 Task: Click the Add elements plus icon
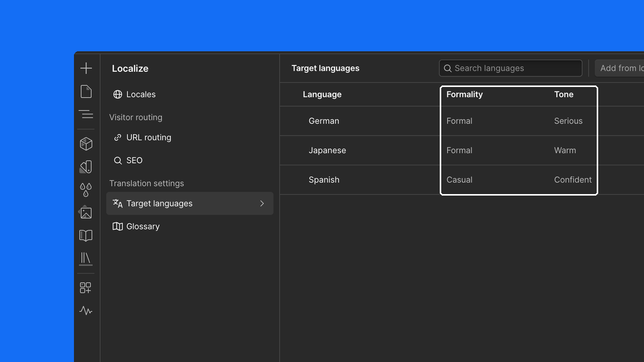tap(86, 68)
